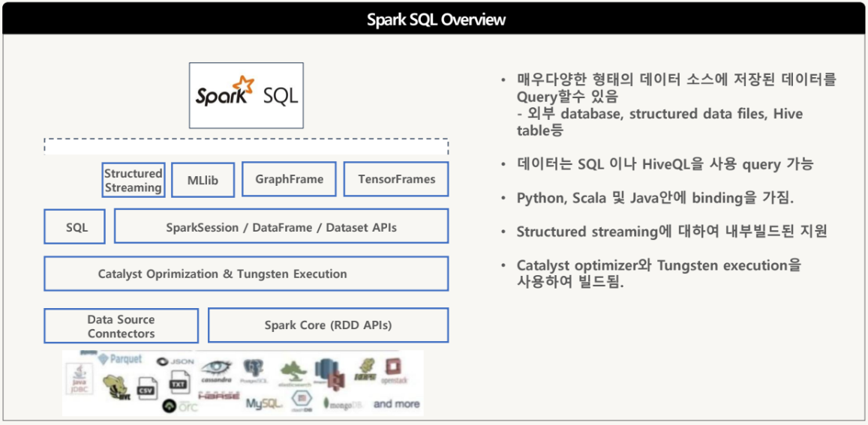Select Catalyst Optimization & Tungsten Execution box
The height and width of the screenshot is (425, 868).
(246, 274)
